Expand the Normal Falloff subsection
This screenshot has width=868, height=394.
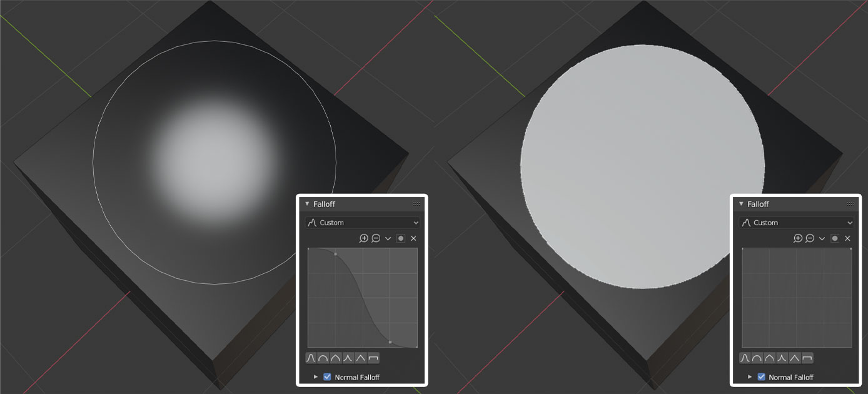(x=315, y=376)
